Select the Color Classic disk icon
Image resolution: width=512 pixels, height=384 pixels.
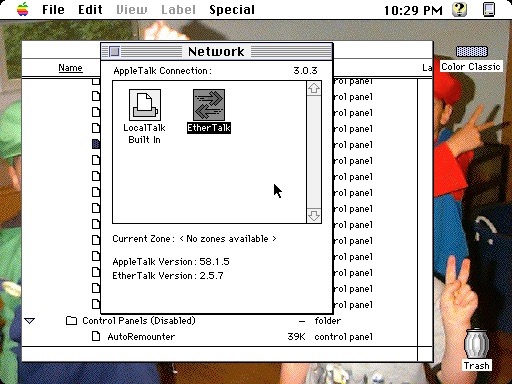pyautogui.click(x=472, y=51)
